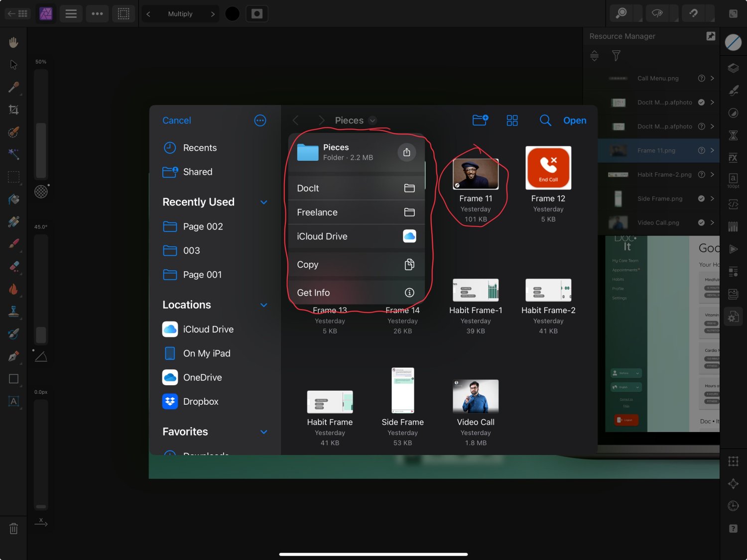The width and height of the screenshot is (747, 560).
Task: Select the Erase Brush tool
Action: [x=13, y=266]
